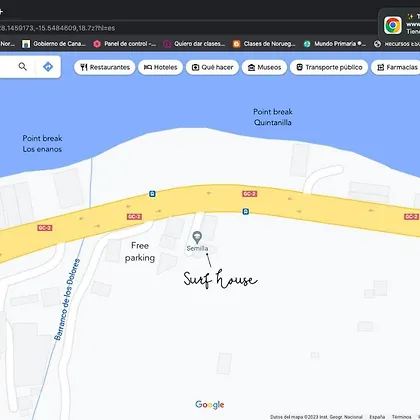Select the Farmacias category chip
The image size is (420, 420).
click(x=397, y=67)
